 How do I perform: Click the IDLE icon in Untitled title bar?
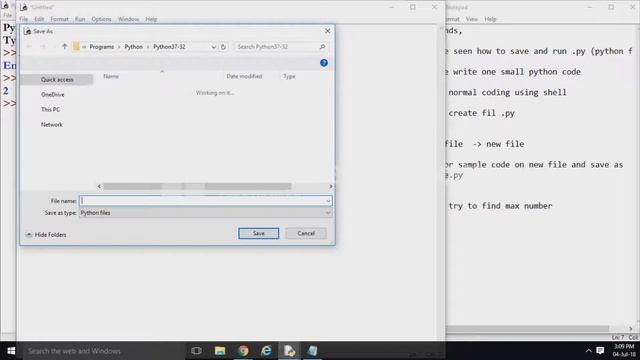tap(23, 7)
